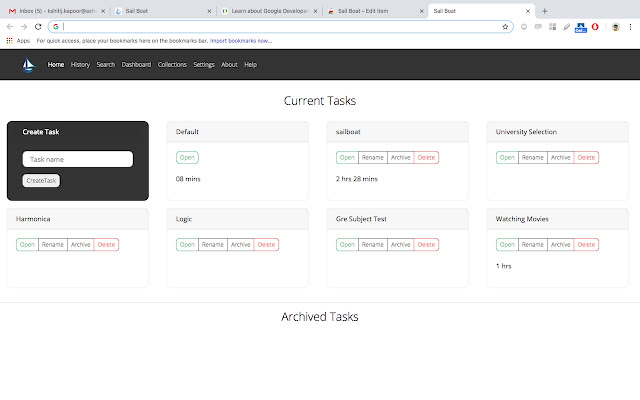The width and height of the screenshot is (640, 400).
Task: Rename the Logic task
Action: (213, 244)
